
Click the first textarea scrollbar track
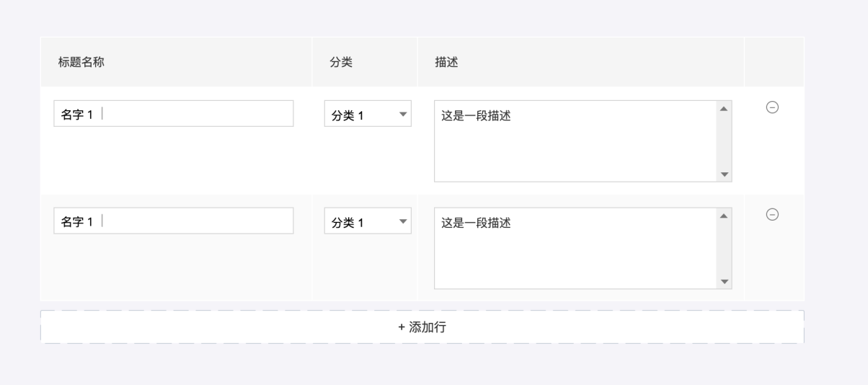click(x=725, y=141)
